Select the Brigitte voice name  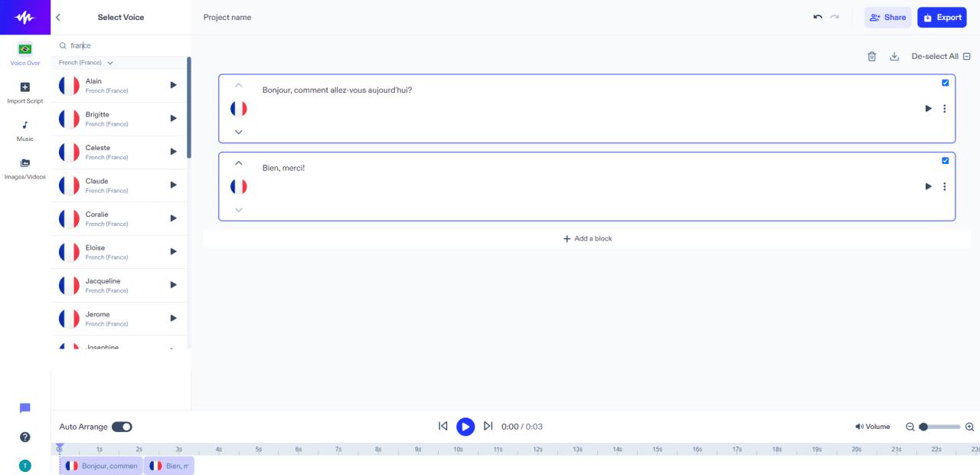[97, 114]
